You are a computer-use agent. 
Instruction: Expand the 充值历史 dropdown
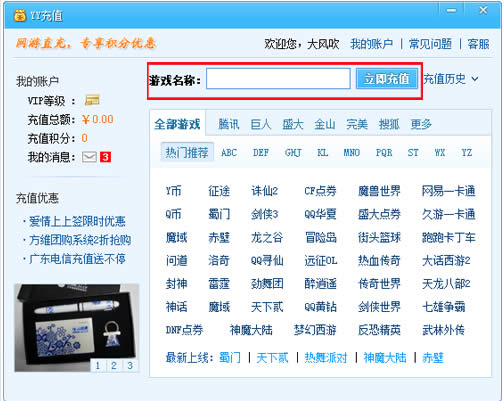click(x=451, y=79)
